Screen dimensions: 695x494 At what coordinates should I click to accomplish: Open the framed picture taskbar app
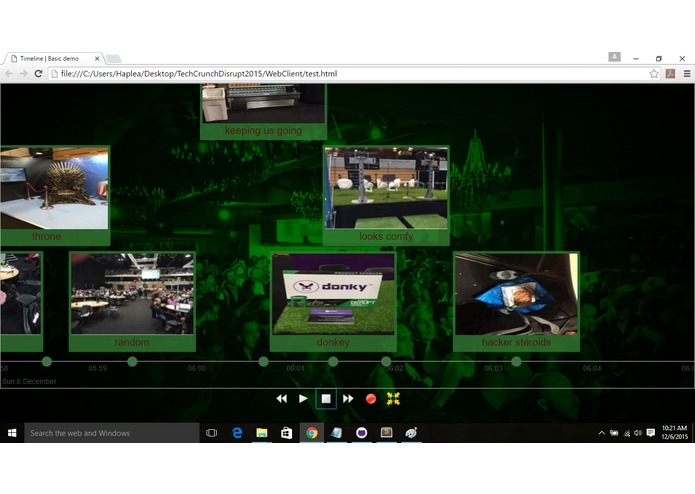pyautogui.click(x=387, y=433)
